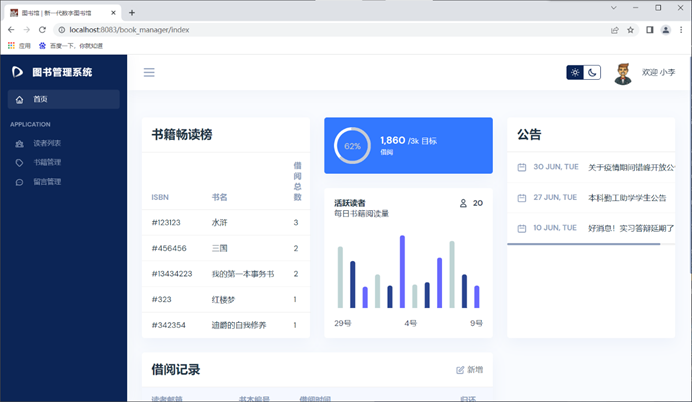Image resolution: width=692 pixels, height=402 pixels.
Task: Open the 应用 apps bookmark
Action: tap(19, 45)
